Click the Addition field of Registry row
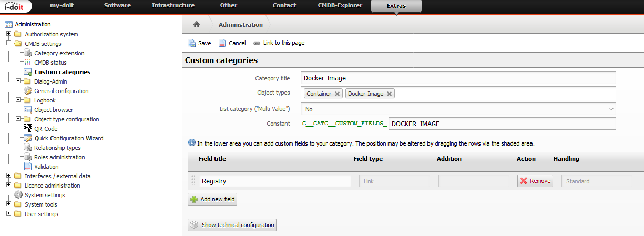The image size is (644, 236). (474, 181)
